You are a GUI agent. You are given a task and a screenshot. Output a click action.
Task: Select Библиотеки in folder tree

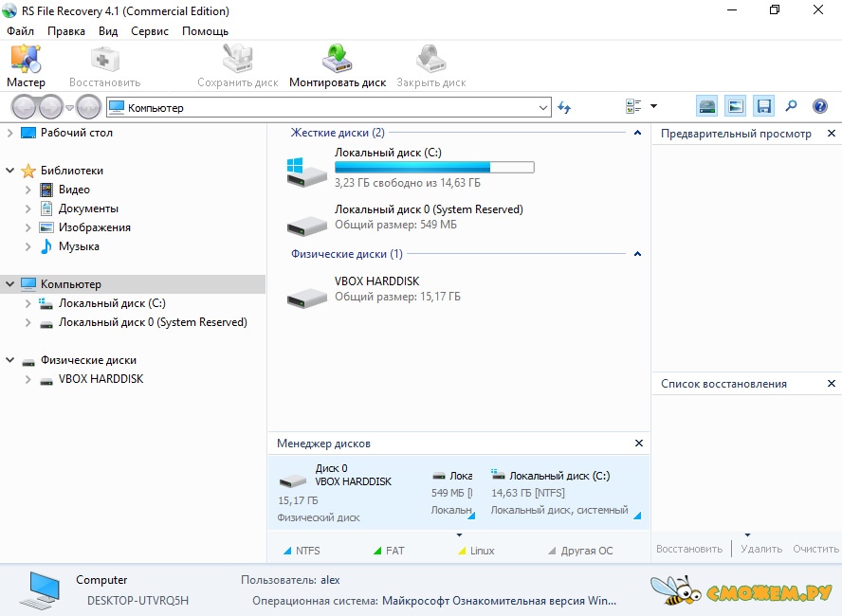coord(71,171)
